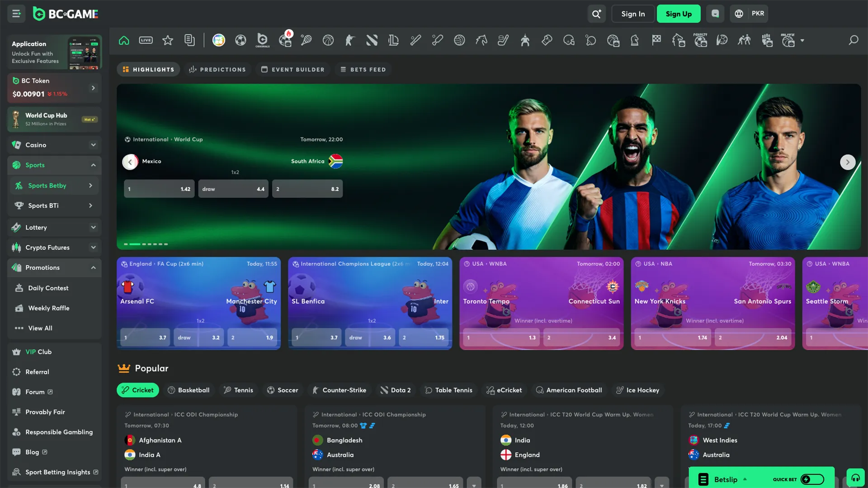Go to sportsbook home icon

[x=124, y=40]
